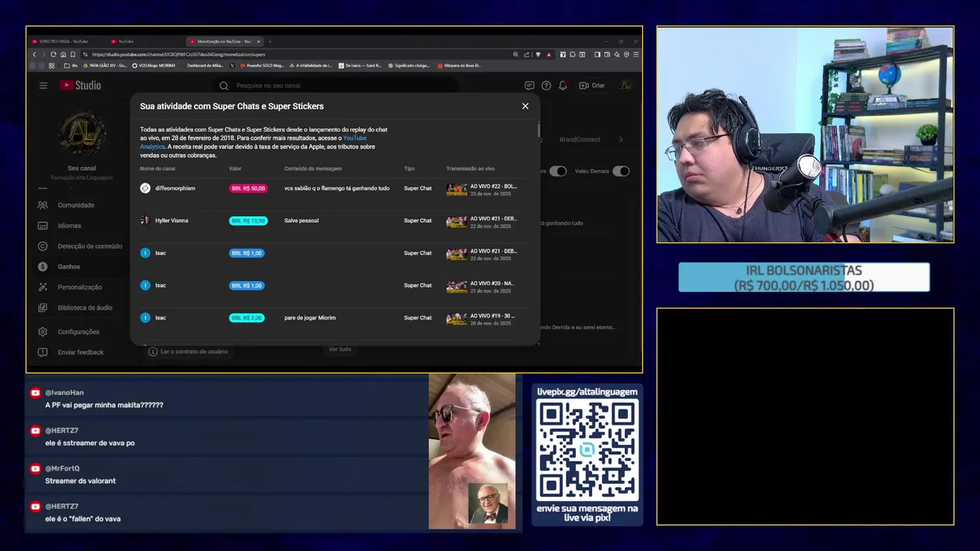Open Configurações in the sidebar
The image size is (980, 551).
click(x=78, y=331)
